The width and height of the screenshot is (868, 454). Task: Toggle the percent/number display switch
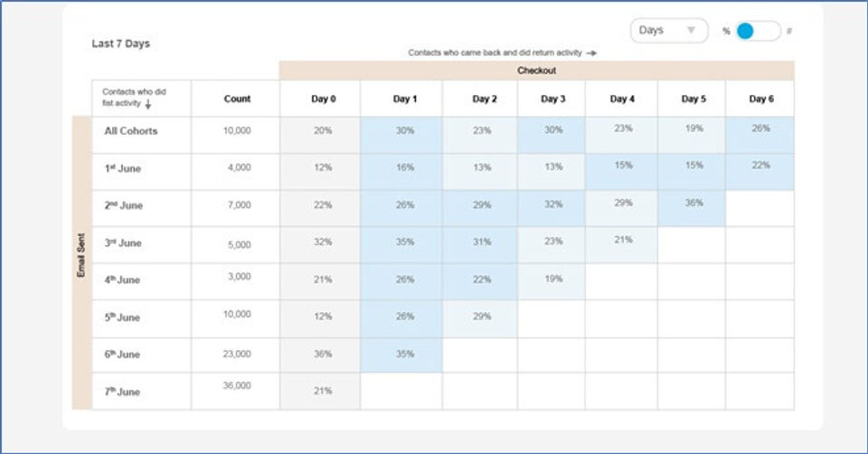758,31
